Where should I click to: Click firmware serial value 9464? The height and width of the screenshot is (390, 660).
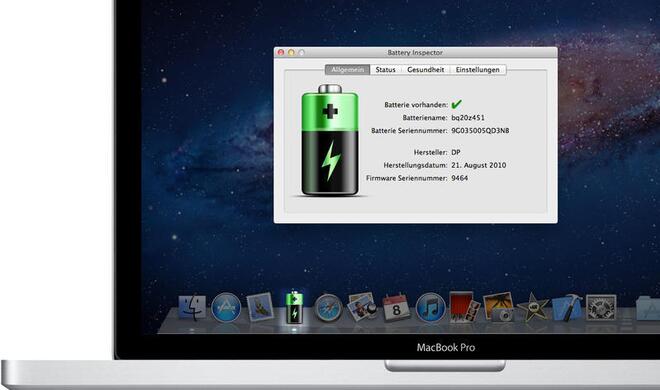[460, 178]
